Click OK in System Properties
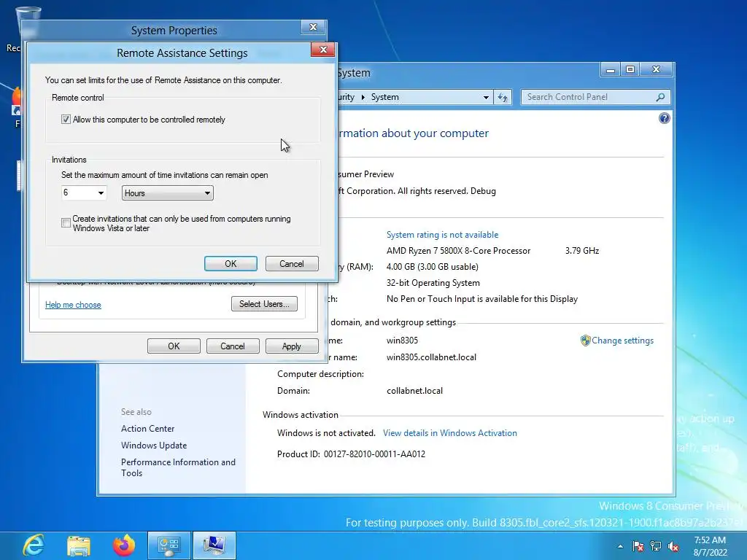Image resolution: width=747 pixels, height=560 pixels. [174, 346]
